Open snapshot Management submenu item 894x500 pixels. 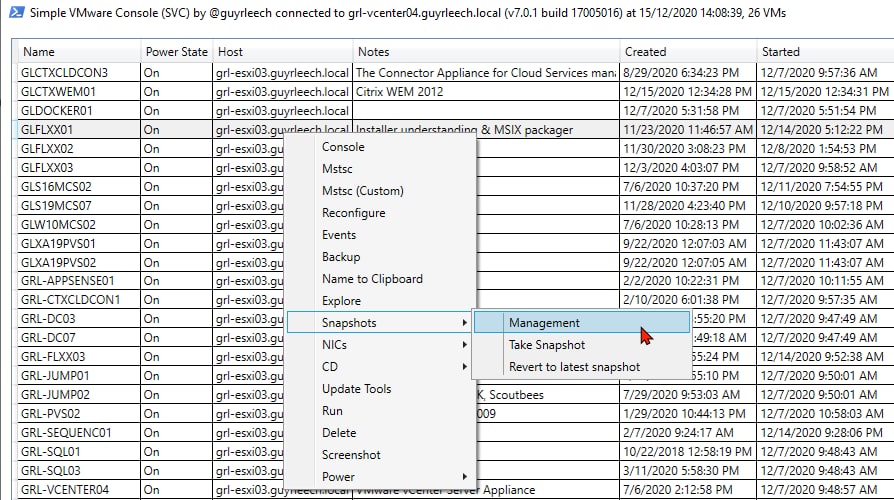[x=582, y=323]
